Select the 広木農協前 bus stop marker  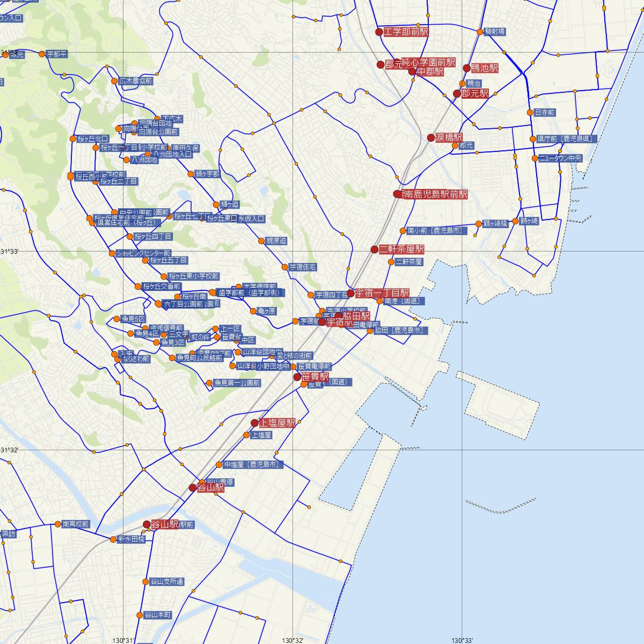click(114, 81)
